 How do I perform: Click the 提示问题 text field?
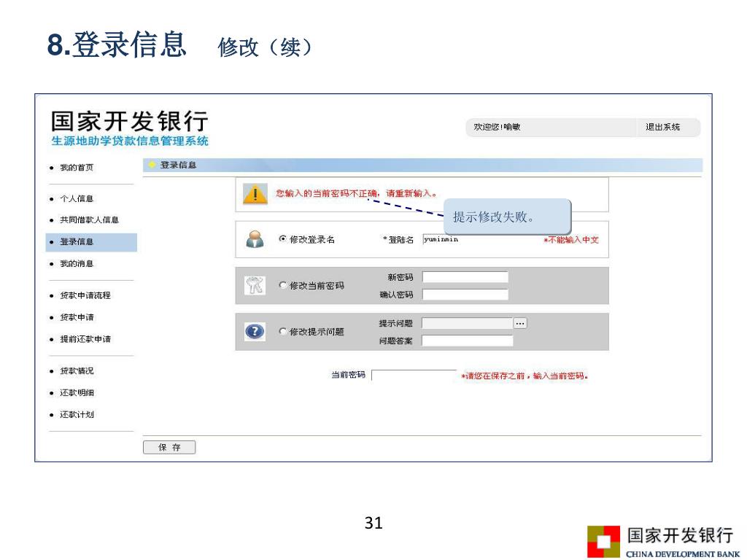[x=468, y=323]
